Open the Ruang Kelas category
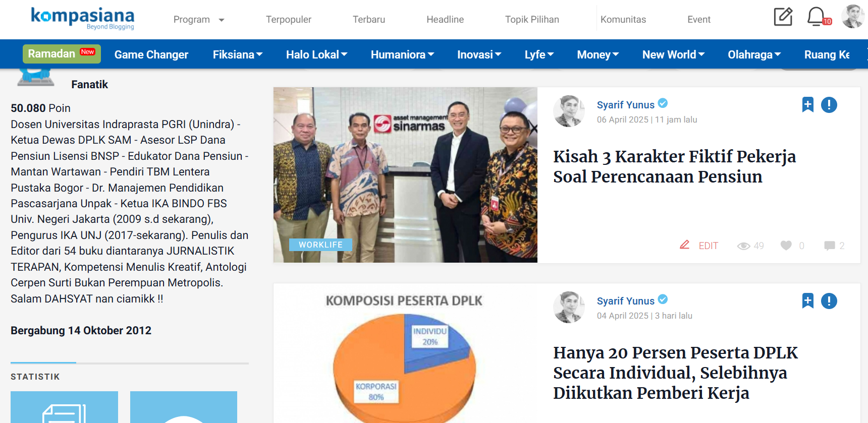This screenshot has width=868, height=423. point(827,54)
